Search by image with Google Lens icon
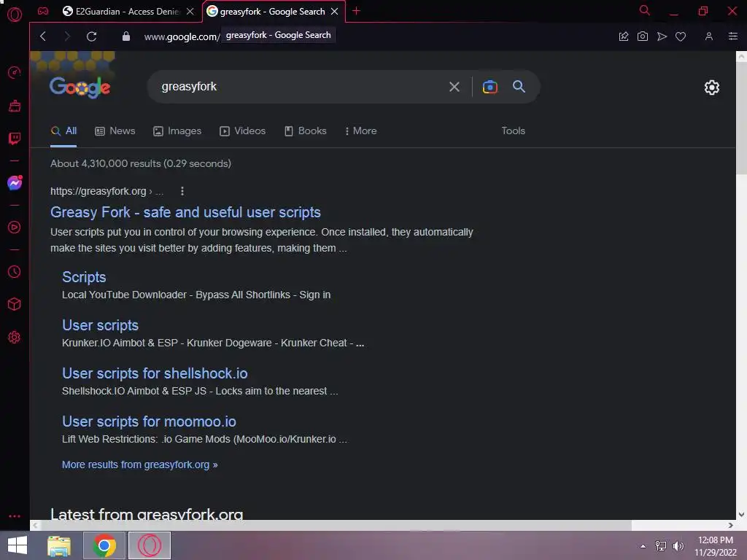 [489, 87]
